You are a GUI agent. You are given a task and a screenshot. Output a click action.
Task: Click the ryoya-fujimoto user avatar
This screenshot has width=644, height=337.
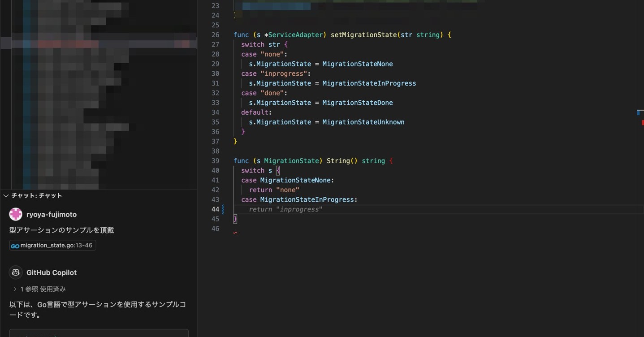coord(16,214)
